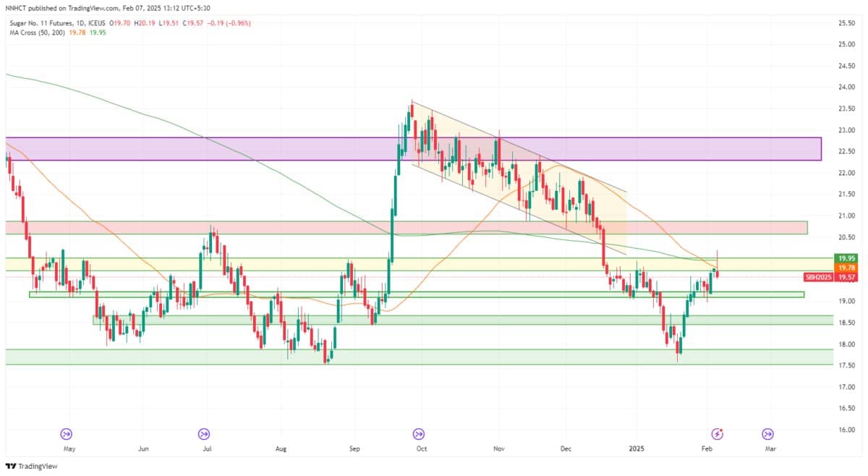Click the SBH2025 symbol tag
The height and width of the screenshot is (476, 868).
coord(819,277)
